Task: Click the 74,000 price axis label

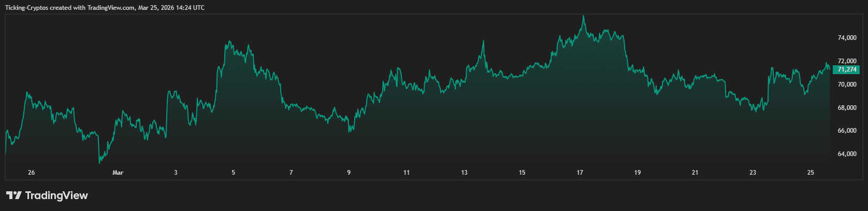Action: pos(847,38)
